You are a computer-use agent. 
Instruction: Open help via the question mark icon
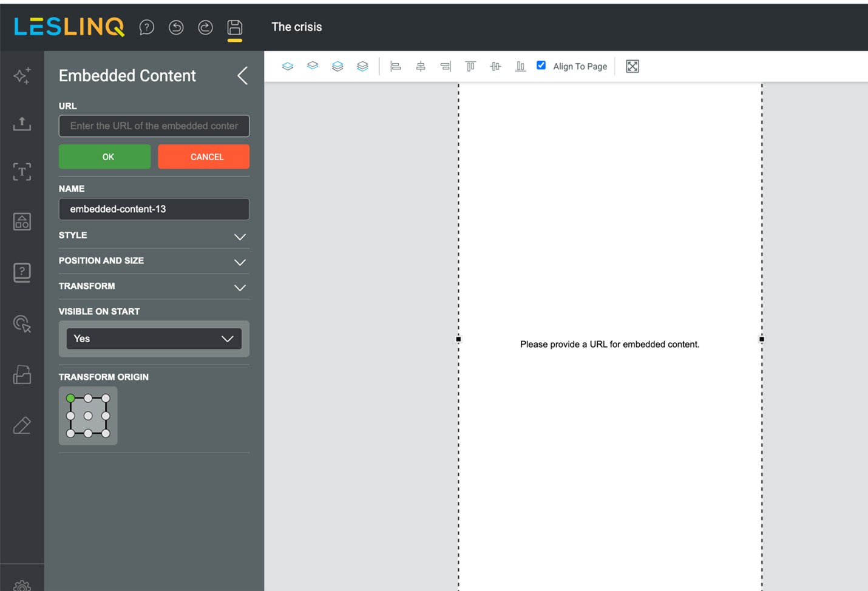[x=147, y=27]
